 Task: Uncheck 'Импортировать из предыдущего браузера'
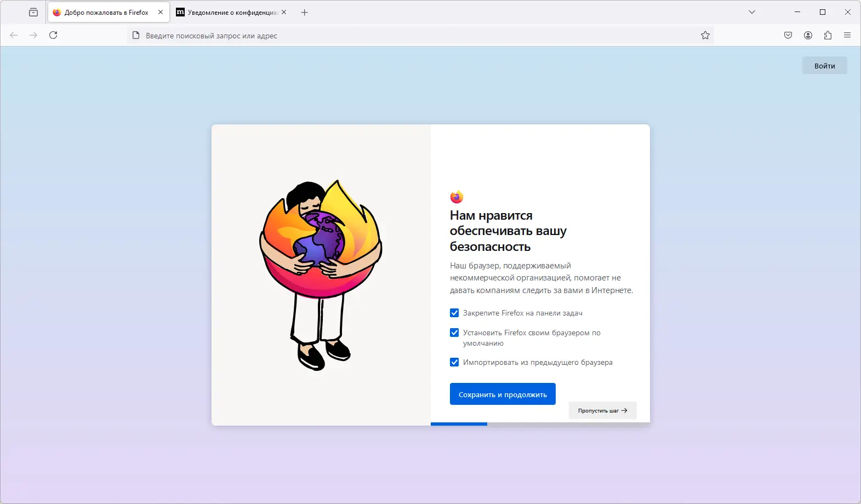454,362
